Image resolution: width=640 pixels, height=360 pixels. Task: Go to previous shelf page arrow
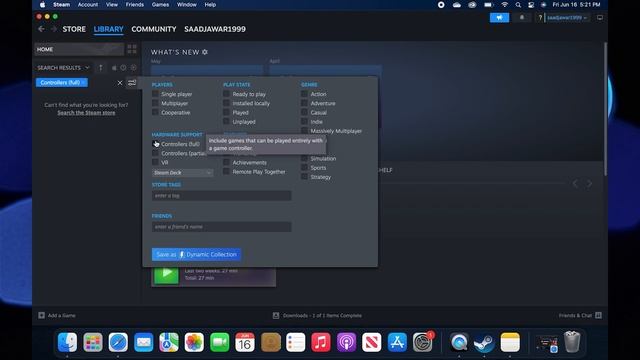point(575,184)
